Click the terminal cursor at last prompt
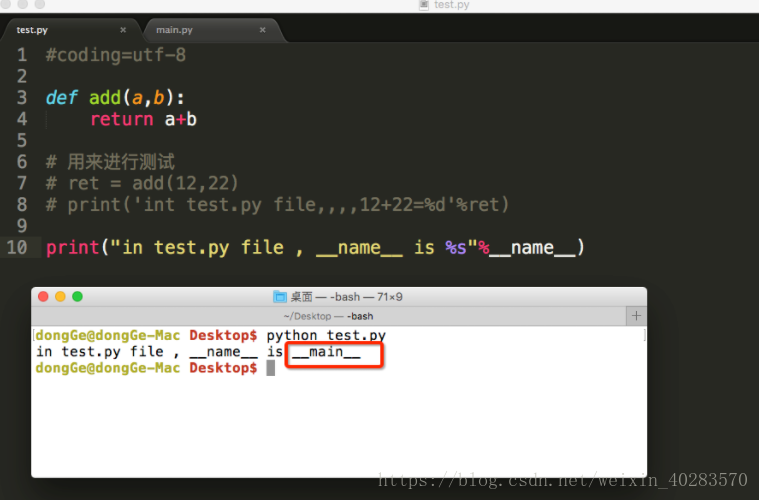Viewport: 759px width, 500px height. point(271,368)
